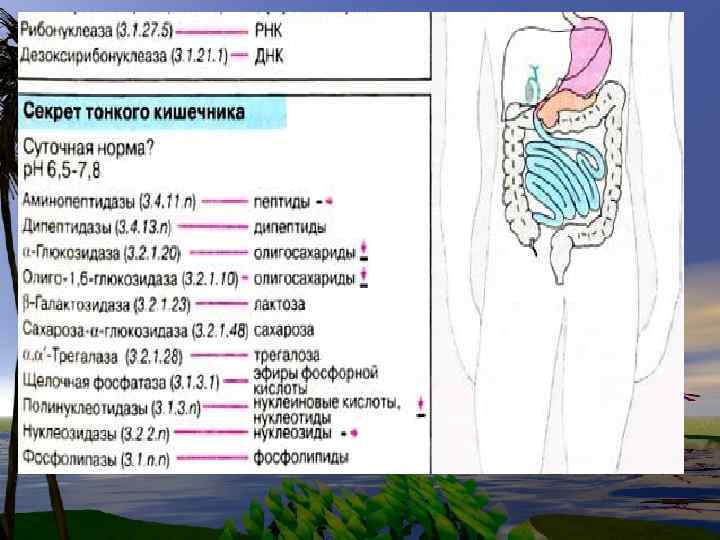Image resolution: width=720 pixels, height=540 pixels.
Task: Click the text "Суточная норма?"
Action: tap(88, 148)
